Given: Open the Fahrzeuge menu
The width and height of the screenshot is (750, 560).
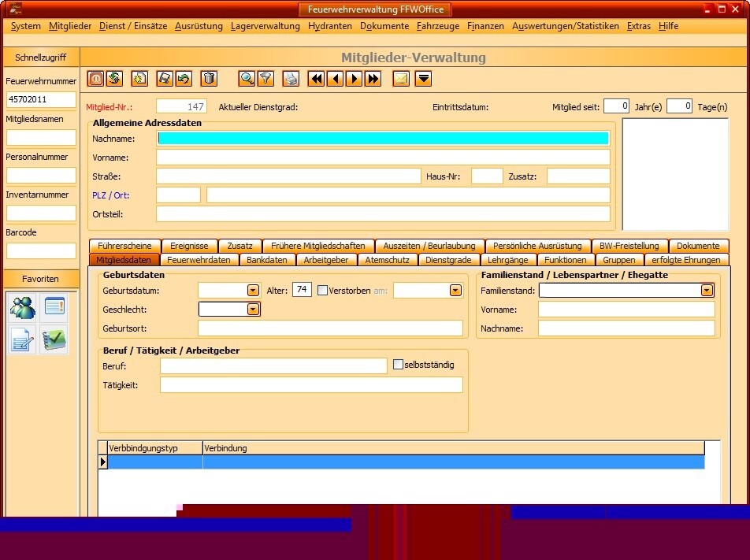Looking at the screenshot, I should pos(438,26).
